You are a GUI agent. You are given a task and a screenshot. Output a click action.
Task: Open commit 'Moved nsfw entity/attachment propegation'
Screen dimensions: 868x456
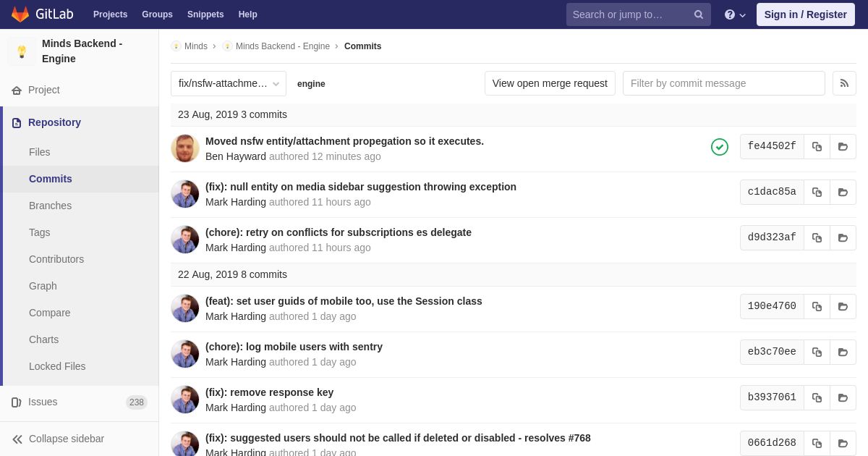(344, 141)
